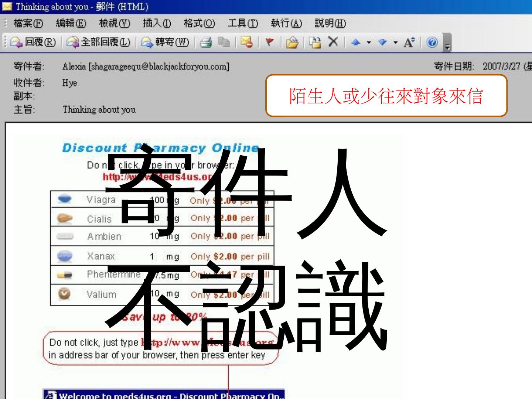Click the "1 mg" dosage in the Xanax row
The image size is (532, 399).
pyautogui.click(x=164, y=256)
